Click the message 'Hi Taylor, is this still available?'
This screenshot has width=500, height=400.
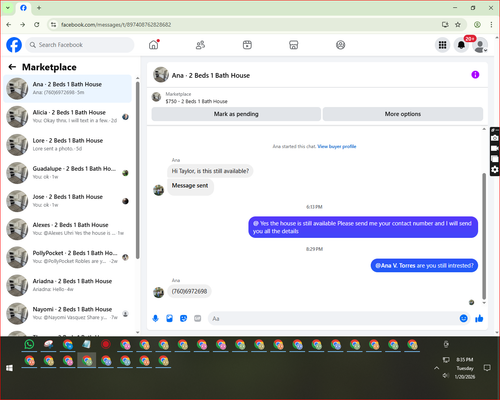click(x=210, y=171)
